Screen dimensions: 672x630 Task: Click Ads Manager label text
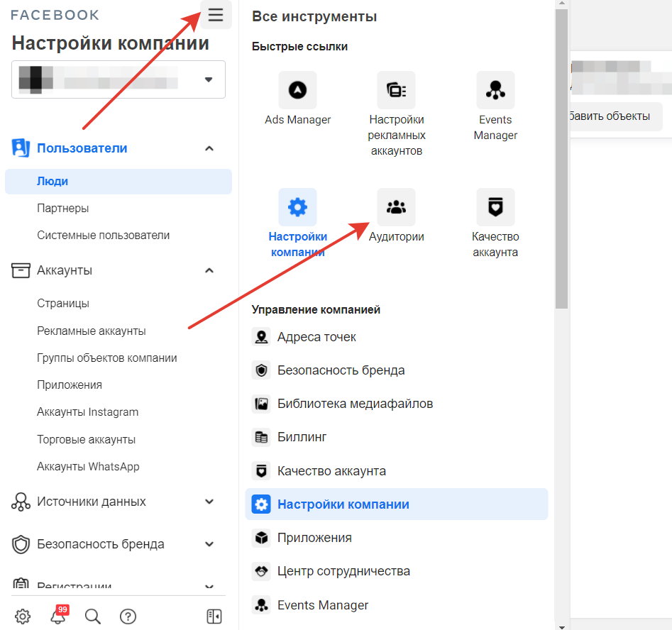[x=297, y=120]
